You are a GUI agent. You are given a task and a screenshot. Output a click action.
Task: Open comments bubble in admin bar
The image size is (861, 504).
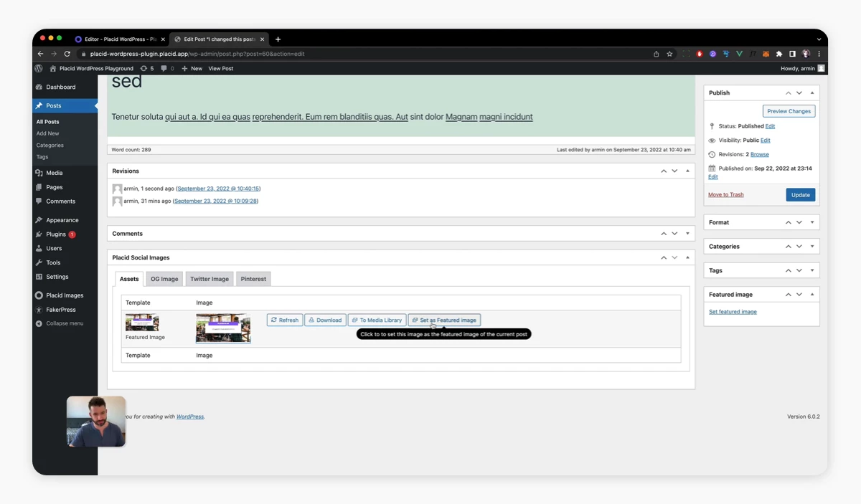pos(167,68)
